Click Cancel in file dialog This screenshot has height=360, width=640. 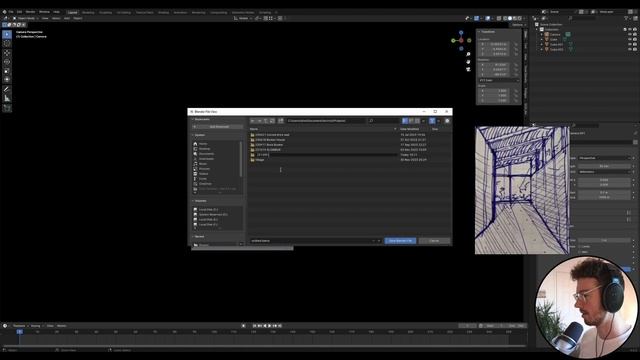pos(434,241)
